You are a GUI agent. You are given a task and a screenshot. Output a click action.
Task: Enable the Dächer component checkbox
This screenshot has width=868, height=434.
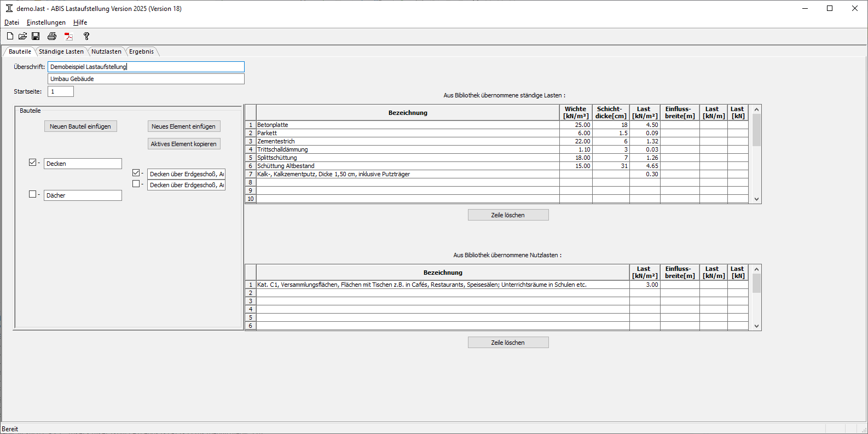[x=32, y=194]
